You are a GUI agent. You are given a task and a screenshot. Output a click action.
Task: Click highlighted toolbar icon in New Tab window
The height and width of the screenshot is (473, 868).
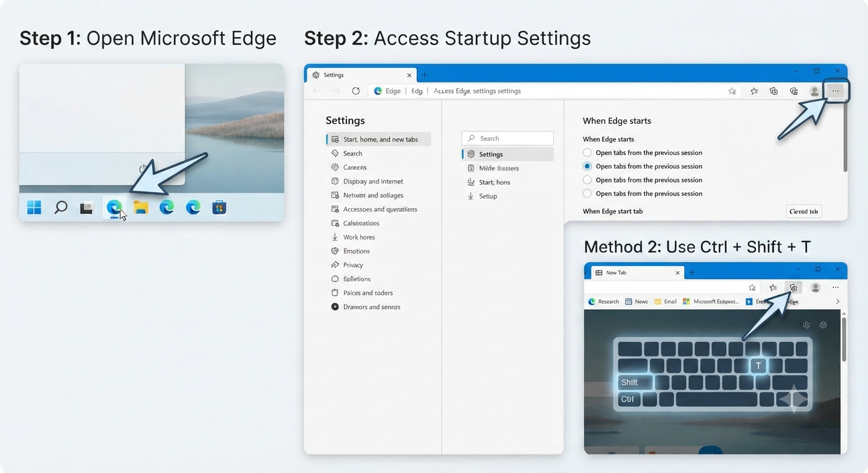pos(793,288)
